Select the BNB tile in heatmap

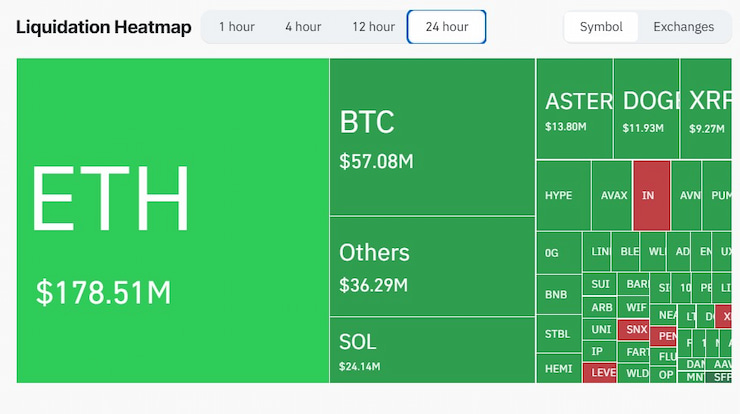point(559,295)
